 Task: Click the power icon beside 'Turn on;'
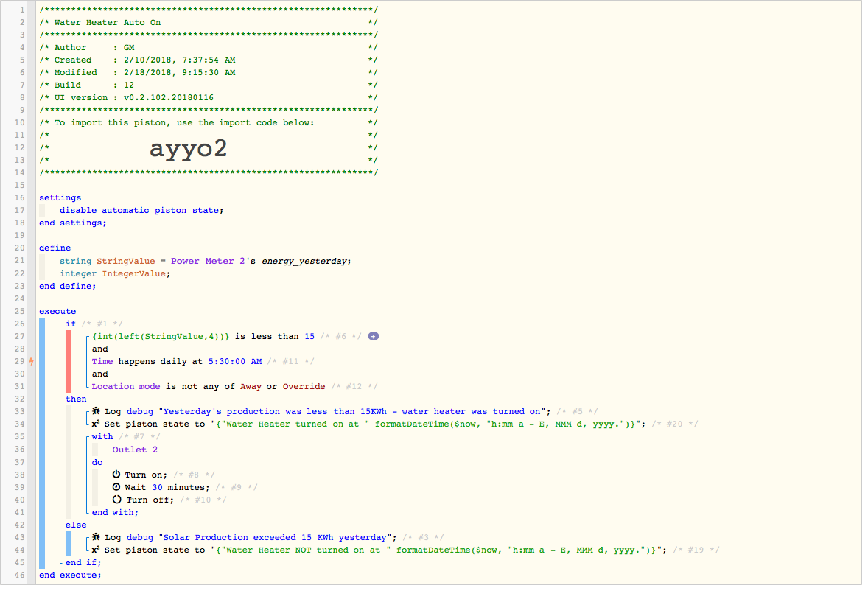pyautogui.click(x=116, y=475)
